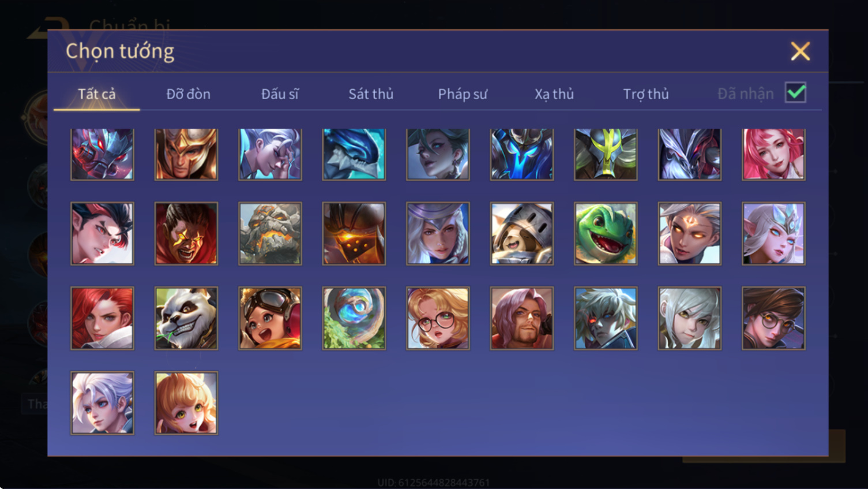Viewport: 868px width, 489px height.
Task: Switch to the Pháp sư tab
Action: coord(463,94)
